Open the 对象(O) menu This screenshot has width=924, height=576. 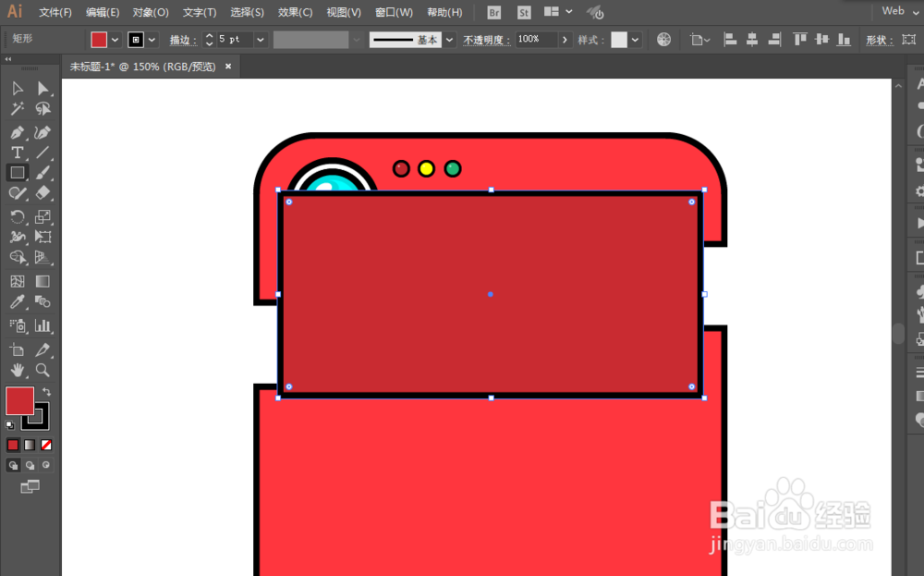(151, 12)
